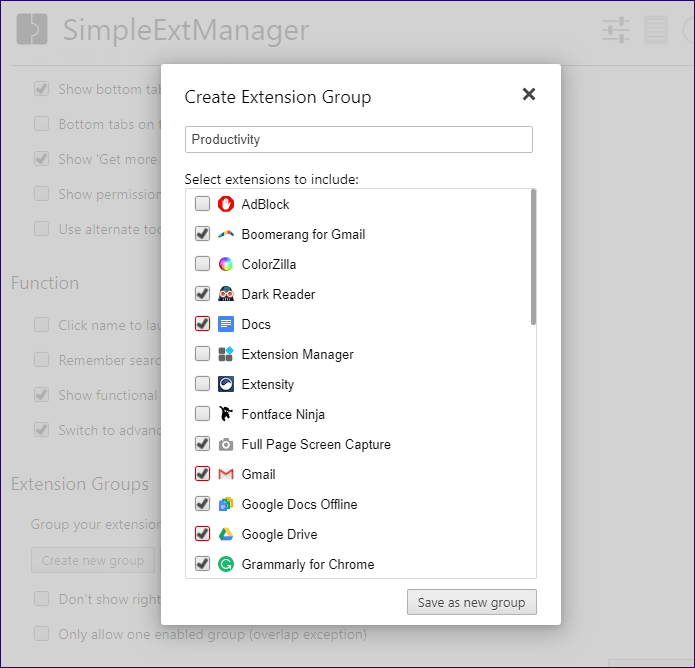This screenshot has width=695, height=668.
Task: Toggle Bottom tabs on top checkbox in background
Action: (42, 124)
